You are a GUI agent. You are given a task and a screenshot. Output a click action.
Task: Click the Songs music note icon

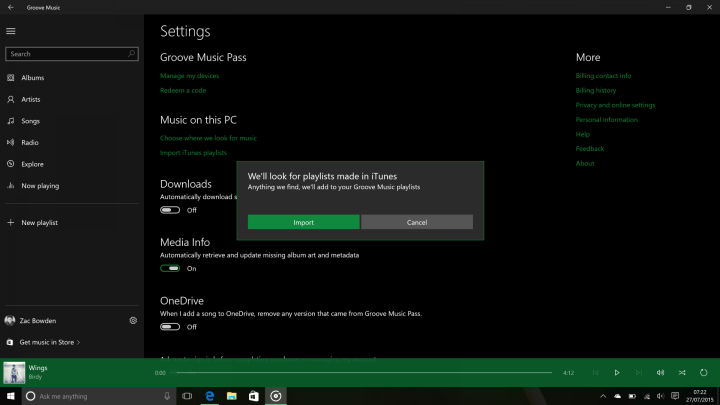pyautogui.click(x=11, y=121)
